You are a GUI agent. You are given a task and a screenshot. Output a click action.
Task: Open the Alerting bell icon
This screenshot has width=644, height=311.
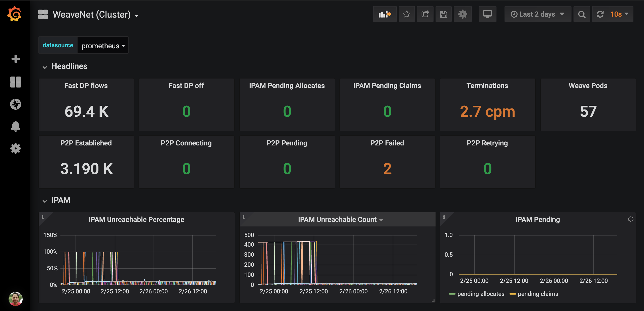point(15,126)
